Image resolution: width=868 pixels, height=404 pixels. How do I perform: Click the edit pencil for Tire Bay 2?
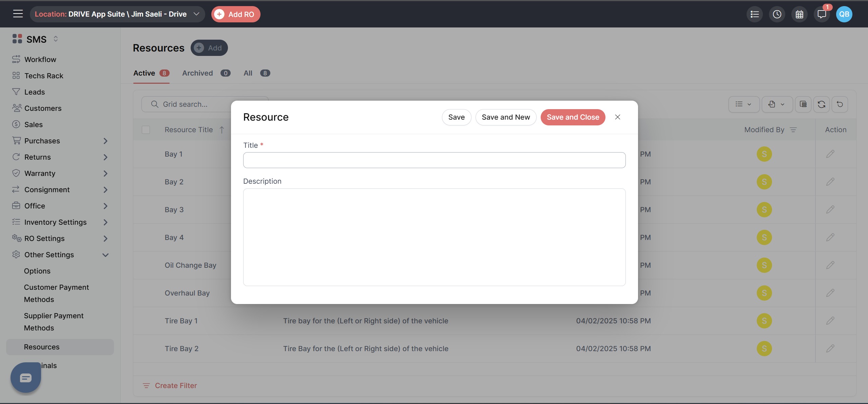click(830, 348)
